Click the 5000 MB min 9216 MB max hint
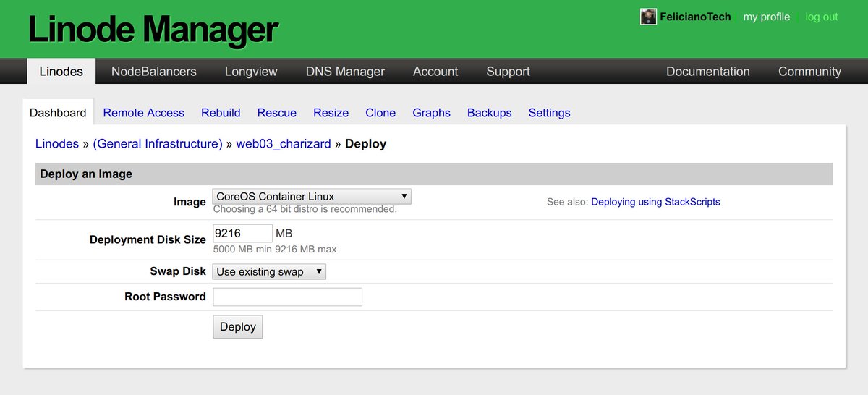 tap(275, 249)
